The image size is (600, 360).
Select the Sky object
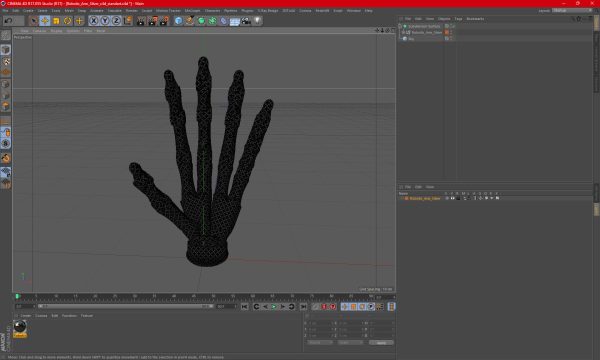coord(411,39)
